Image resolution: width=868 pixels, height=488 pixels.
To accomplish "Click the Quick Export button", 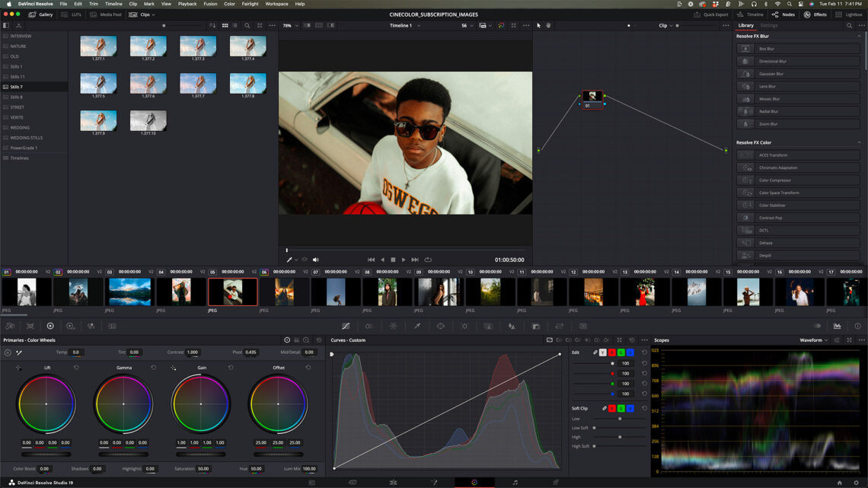I will 712,14.
